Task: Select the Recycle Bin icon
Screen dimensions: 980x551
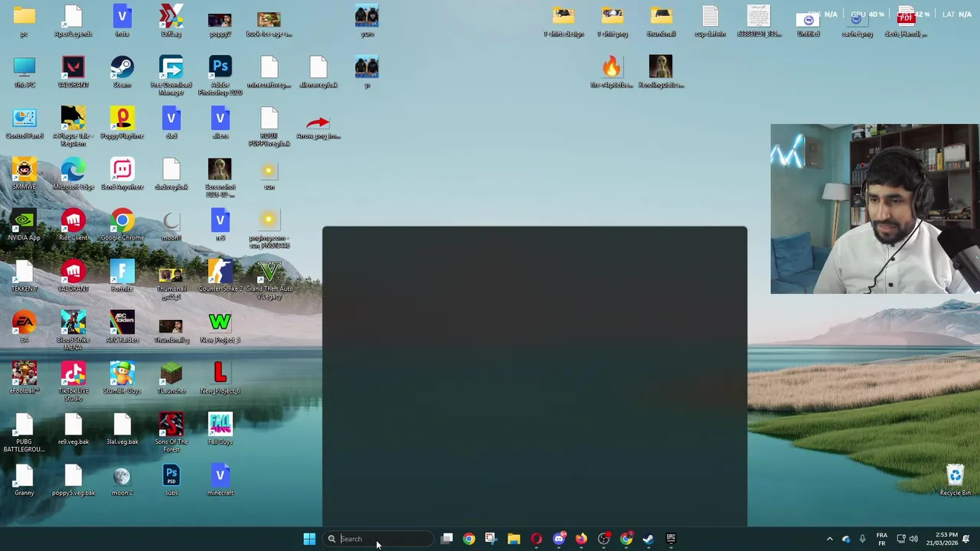Action: pyautogui.click(x=955, y=480)
